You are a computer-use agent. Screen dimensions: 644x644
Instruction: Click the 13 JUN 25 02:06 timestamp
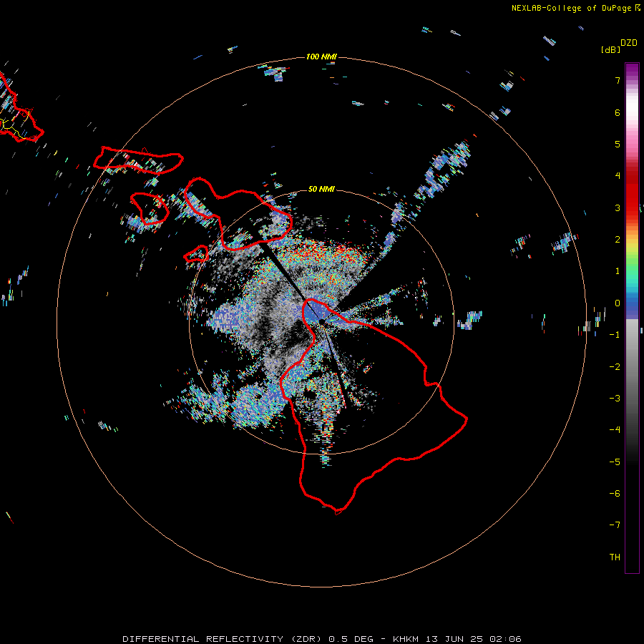tap(474, 639)
